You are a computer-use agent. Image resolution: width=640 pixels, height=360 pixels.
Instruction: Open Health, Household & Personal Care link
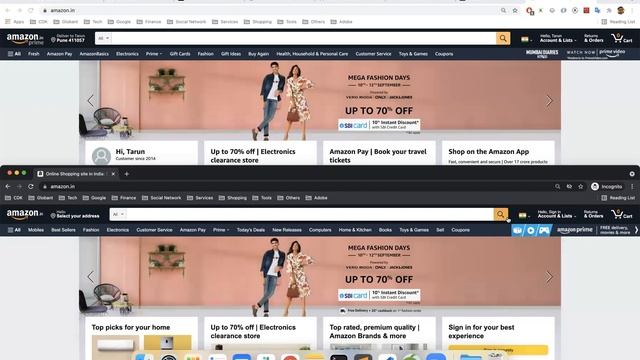tap(312, 54)
